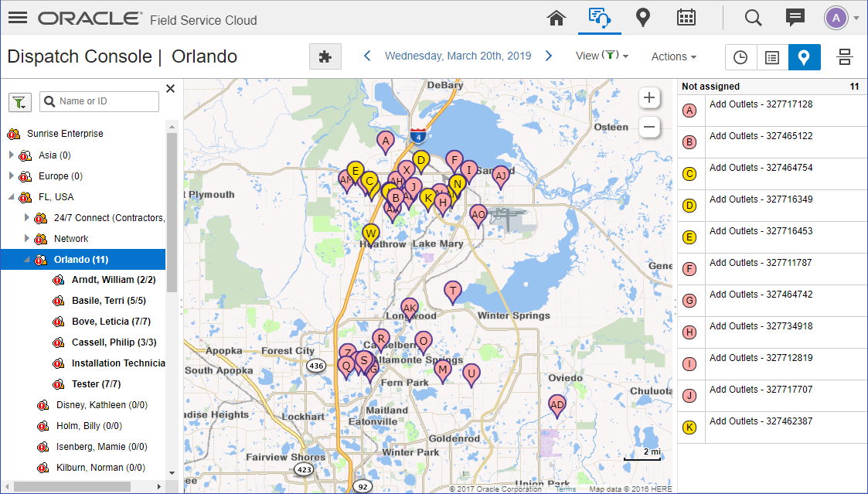Collapse the FL, USA node

click(x=12, y=196)
